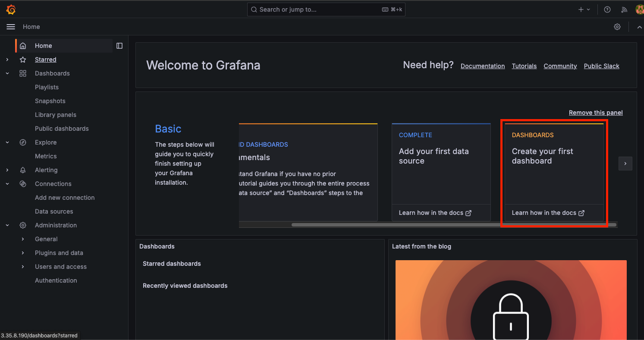Collapse the Dashboards section chevron
Screen dimensions: 644x340
point(7,73)
